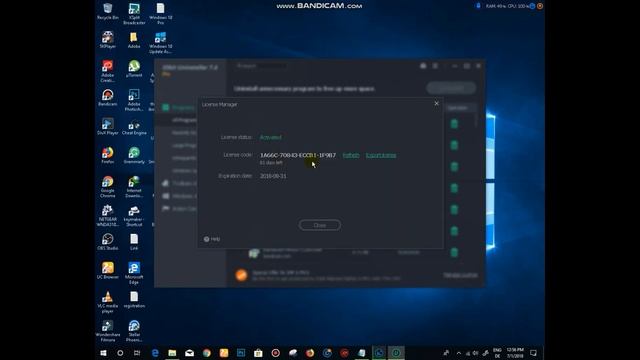Open 5KPlayer desktop icon
Screen dimensions: 640x360
pyautogui.click(x=108, y=40)
